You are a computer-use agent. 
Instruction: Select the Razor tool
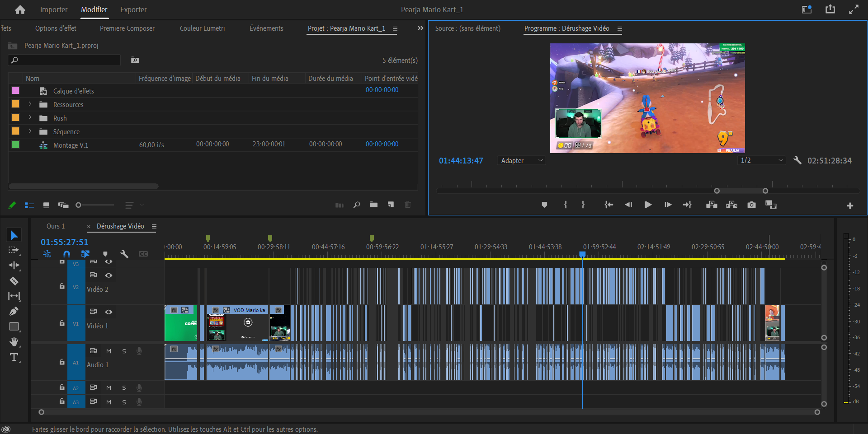point(14,281)
